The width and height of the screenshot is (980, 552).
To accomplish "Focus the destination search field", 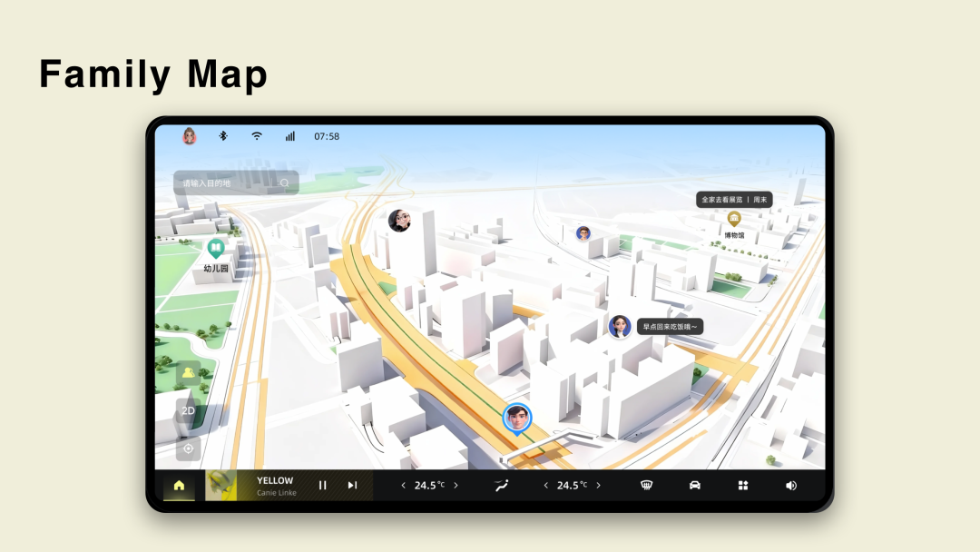I will tap(236, 182).
